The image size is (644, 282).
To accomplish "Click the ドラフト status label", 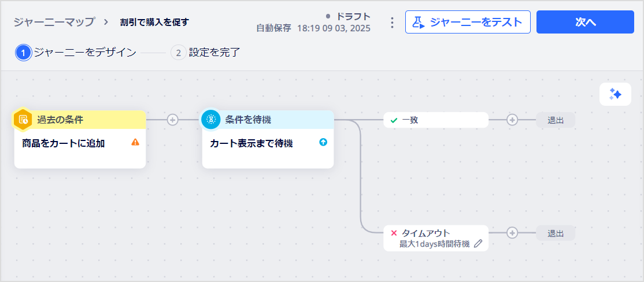I will (353, 16).
